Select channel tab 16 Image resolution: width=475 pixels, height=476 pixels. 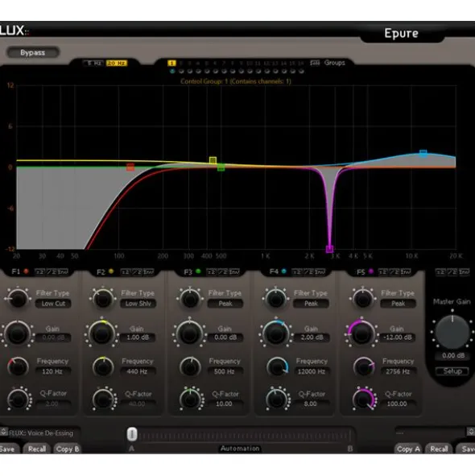(x=301, y=63)
